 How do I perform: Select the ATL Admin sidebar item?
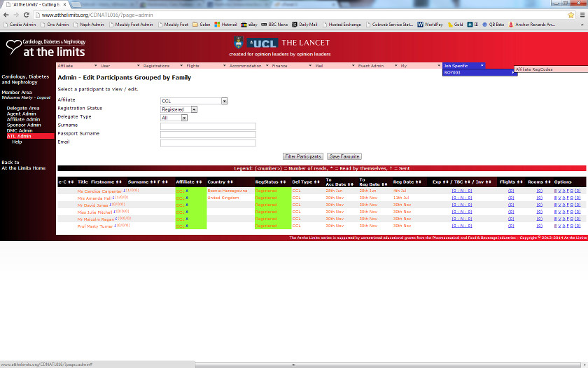click(30, 136)
